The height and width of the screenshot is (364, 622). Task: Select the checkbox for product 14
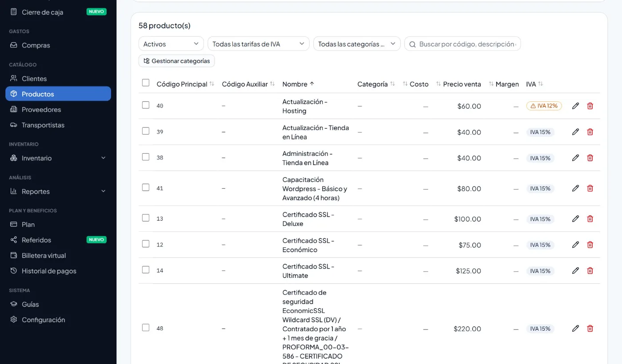click(x=146, y=270)
